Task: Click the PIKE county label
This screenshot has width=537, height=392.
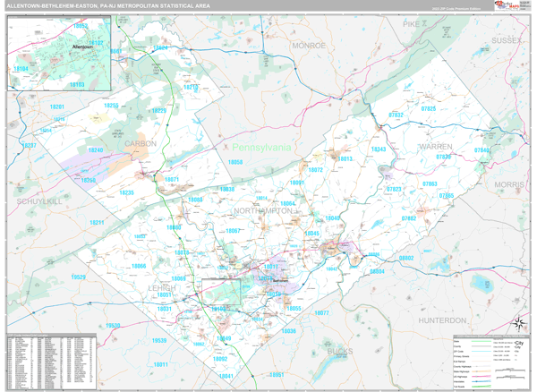Action: pyautogui.click(x=411, y=24)
